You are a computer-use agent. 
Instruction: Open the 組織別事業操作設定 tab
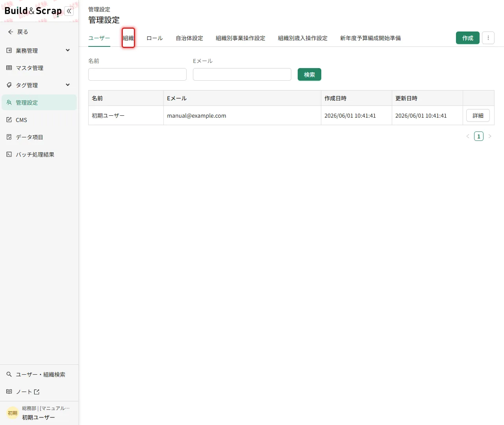click(x=241, y=38)
